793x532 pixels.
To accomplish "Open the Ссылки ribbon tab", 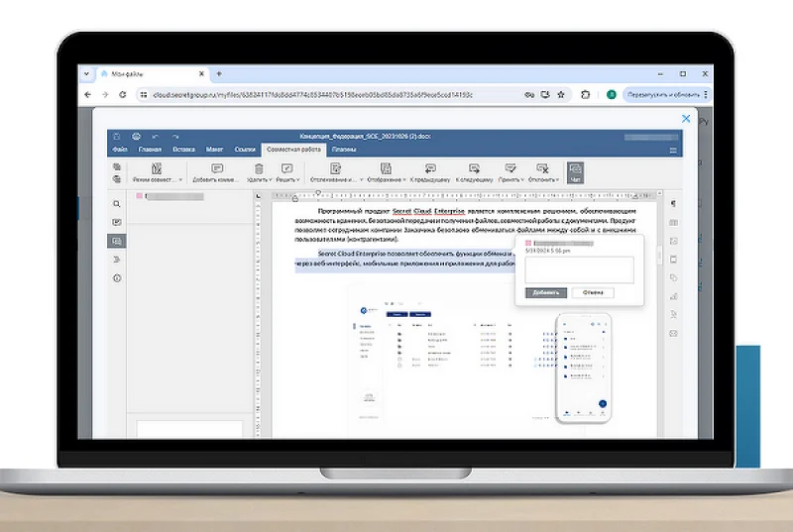I will (x=245, y=150).
